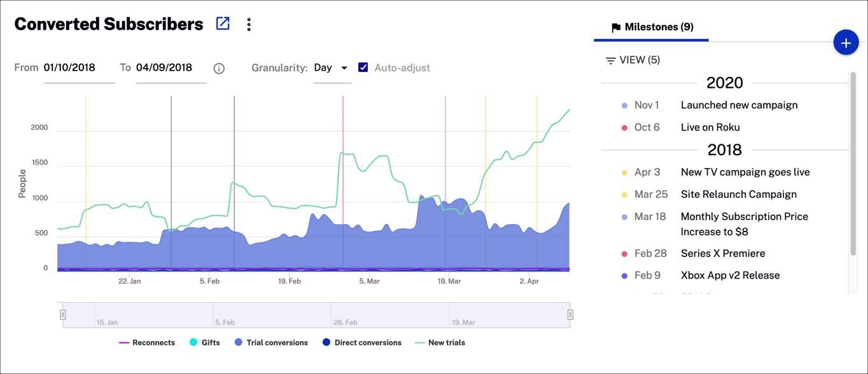Screen dimensions: 868x374
Task: Click the VIEW filter icon
Action: (610, 60)
